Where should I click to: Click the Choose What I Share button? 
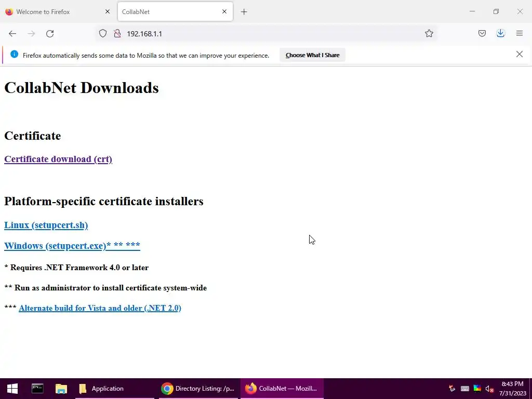pyautogui.click(x=312, y=55)
